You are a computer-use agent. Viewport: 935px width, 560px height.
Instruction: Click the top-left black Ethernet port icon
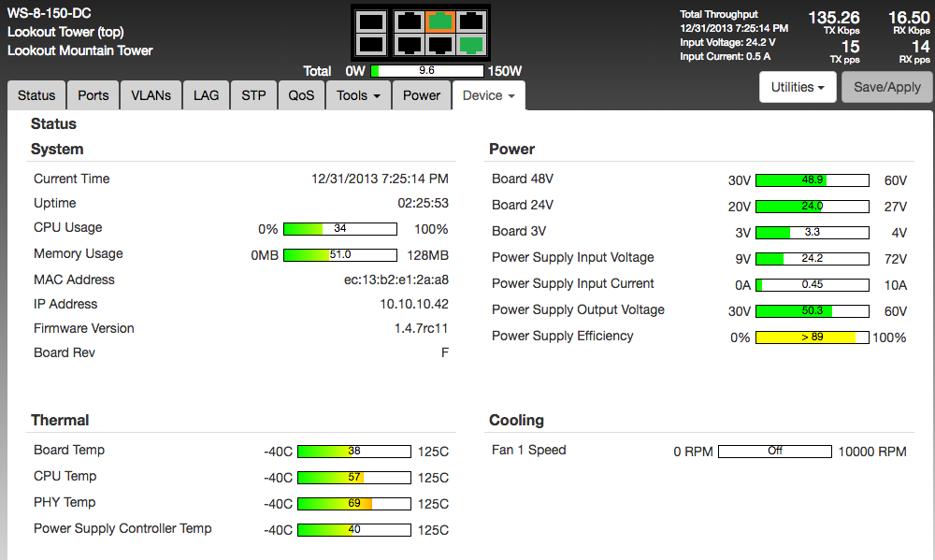pos(409,22)
